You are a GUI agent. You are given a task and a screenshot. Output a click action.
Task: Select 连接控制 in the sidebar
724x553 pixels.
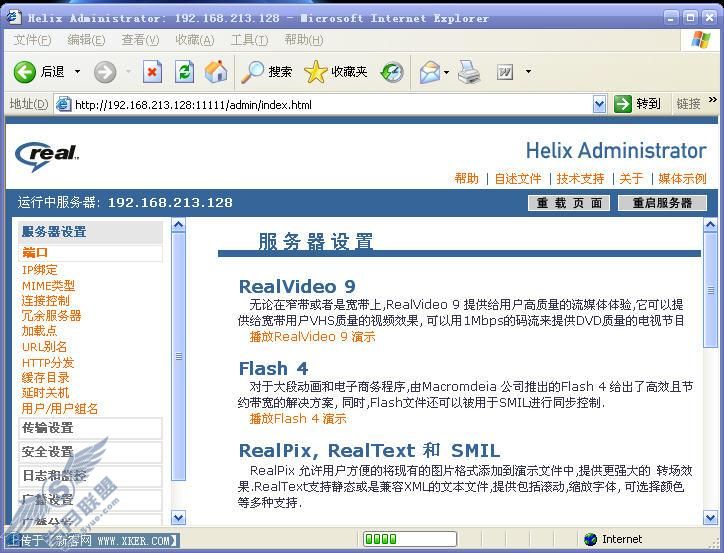(x=45, y=301)
